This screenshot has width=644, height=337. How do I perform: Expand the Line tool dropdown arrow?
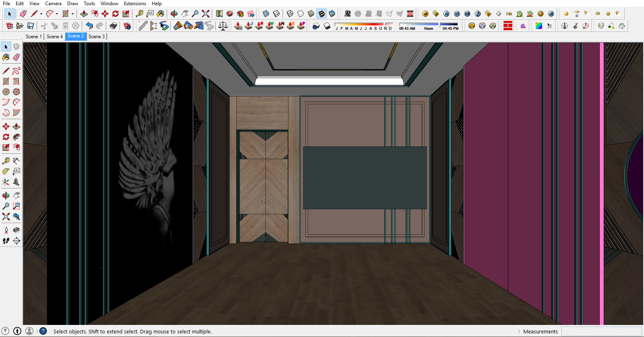[x=41, y=14]
